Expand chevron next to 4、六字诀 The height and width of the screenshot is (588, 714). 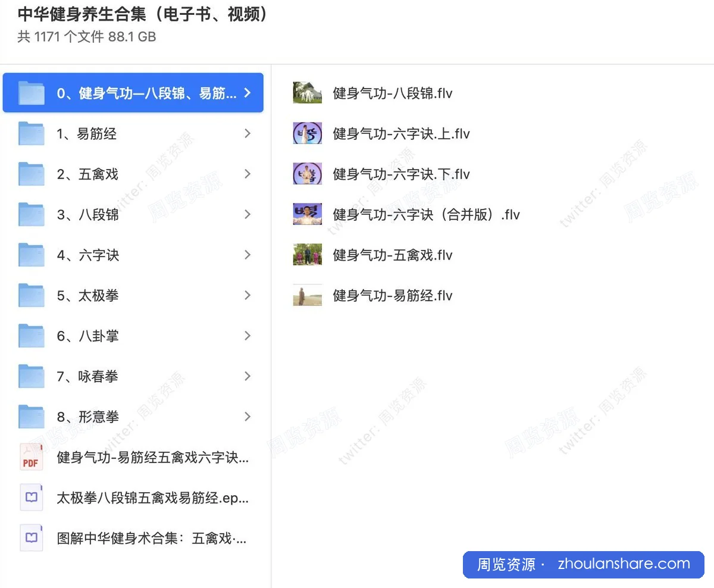pyautogui.click(x=248, y=255)
